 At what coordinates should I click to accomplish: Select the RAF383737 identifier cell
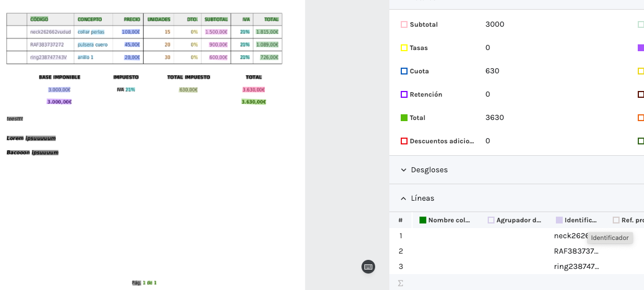(x=576, y=251)
